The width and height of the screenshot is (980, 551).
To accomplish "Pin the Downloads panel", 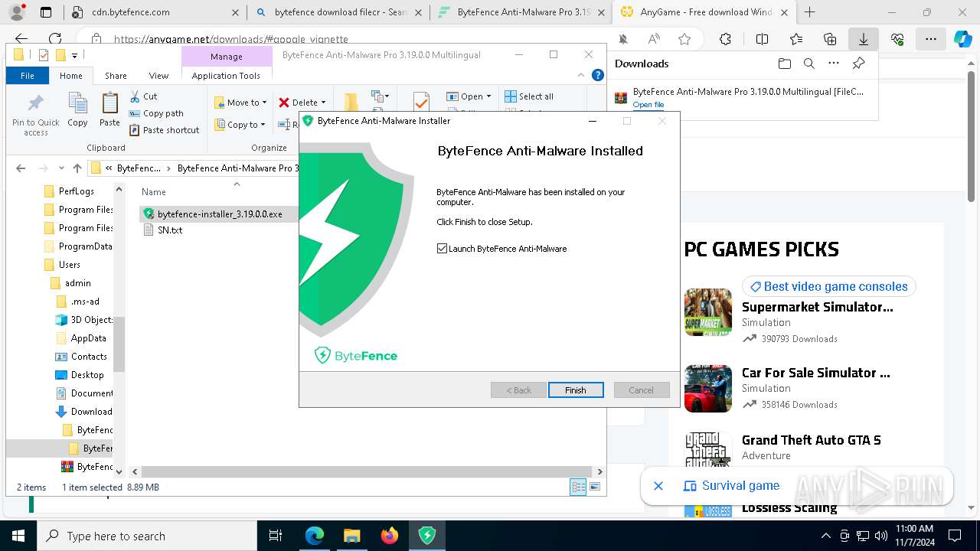I will (859, 64).
